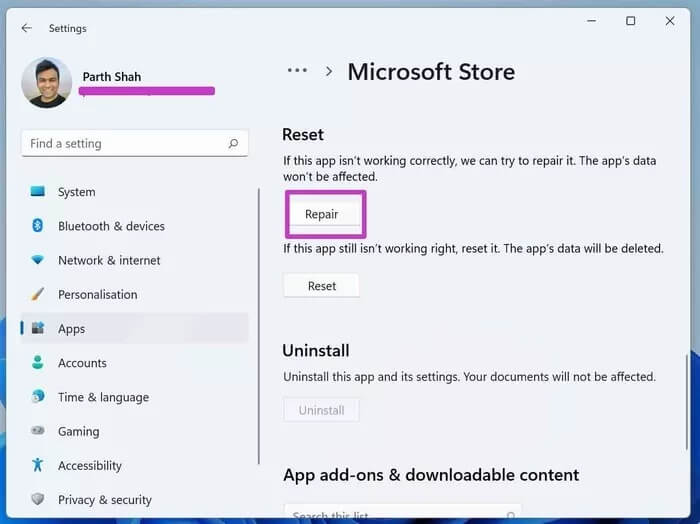
Task: Open Accounts settings
Action: [134, 363]
